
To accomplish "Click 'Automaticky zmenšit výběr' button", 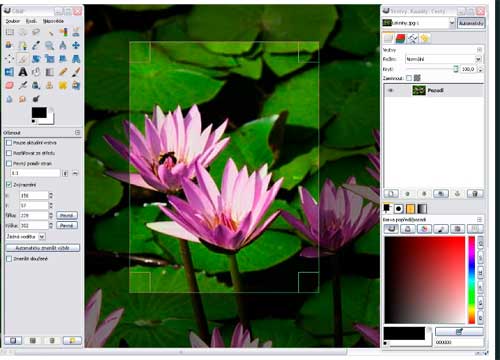I will click(43, 248).
